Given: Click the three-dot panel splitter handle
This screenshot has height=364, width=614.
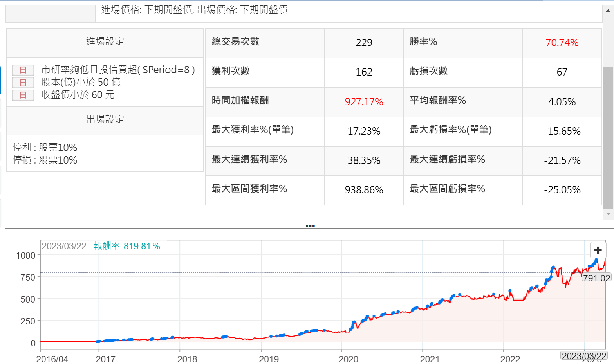Looking at the screenshot, I should pyautogui.click(x=310, y=226).
